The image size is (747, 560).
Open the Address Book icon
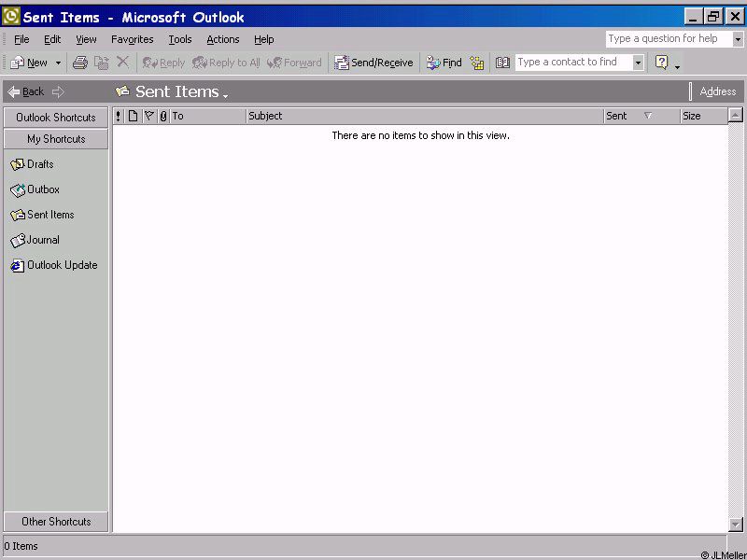pyautogui.click(x=502, y=63)
